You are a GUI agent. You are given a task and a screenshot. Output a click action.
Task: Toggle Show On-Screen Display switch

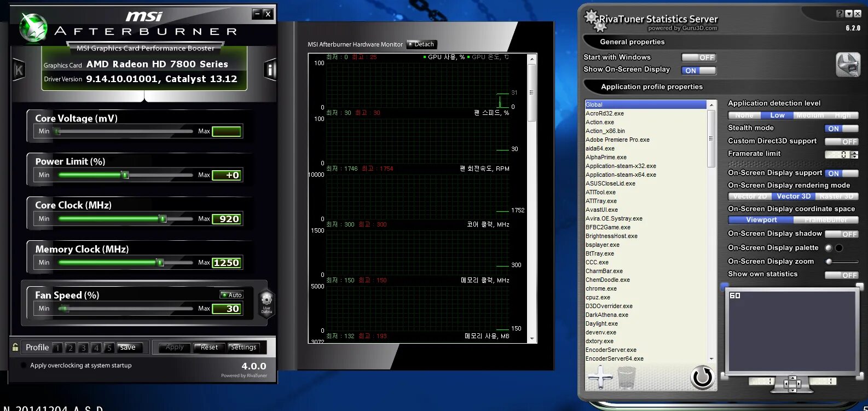coord(698,71)
